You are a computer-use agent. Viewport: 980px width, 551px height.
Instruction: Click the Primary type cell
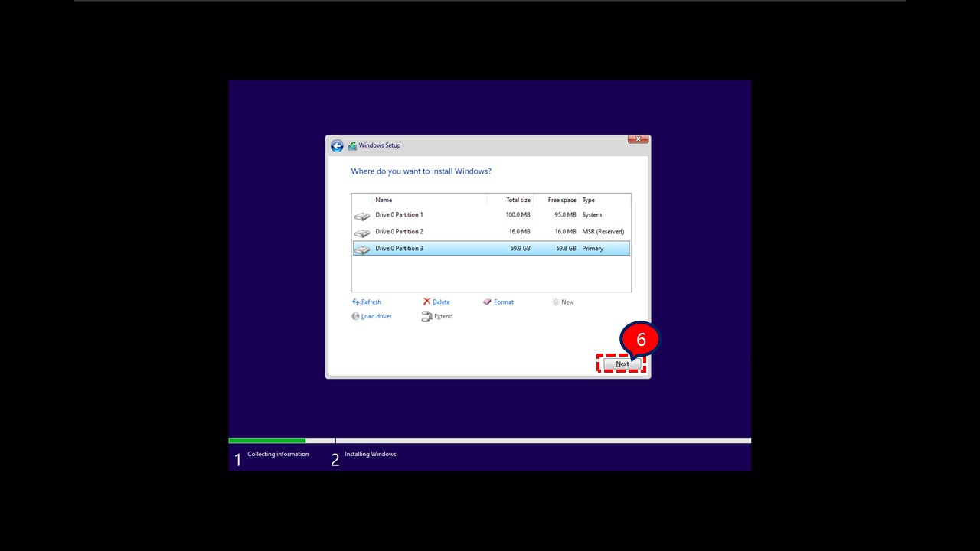pos(593,249)
